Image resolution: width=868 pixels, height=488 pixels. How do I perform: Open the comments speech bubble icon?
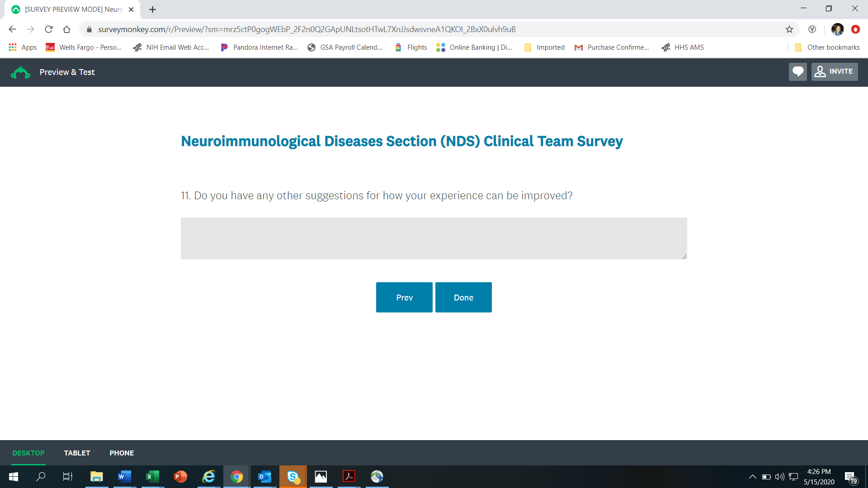point(797,72)
